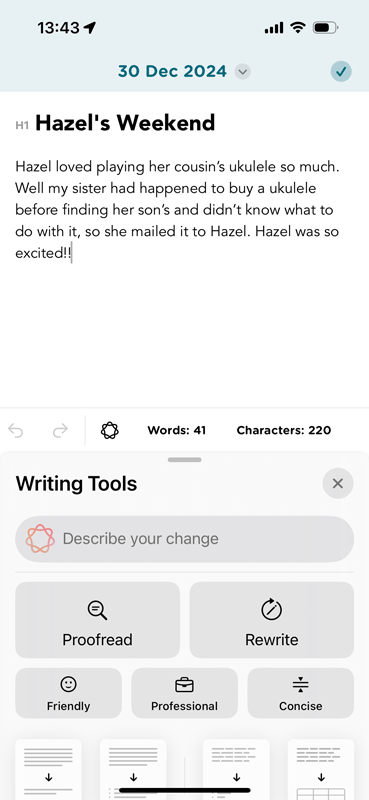Tap the undo arrow icon
Viewport: 369px width, 800px height.
16,431
